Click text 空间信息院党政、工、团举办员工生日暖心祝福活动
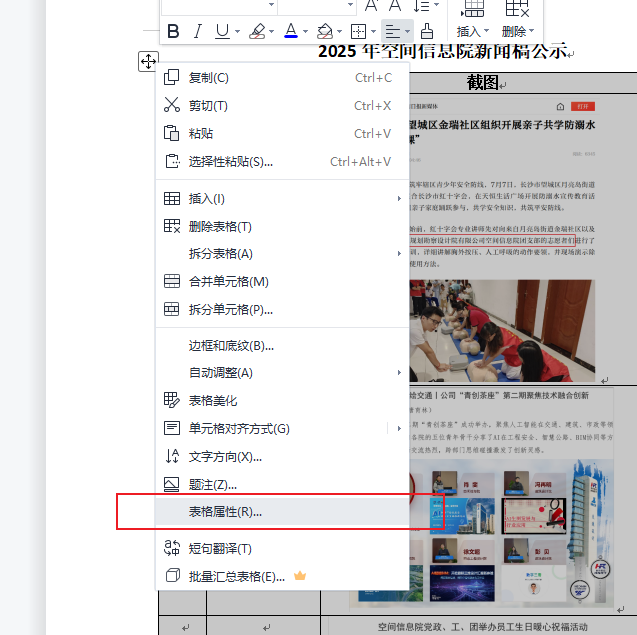Image resolution: width=637 pixels, height=635 pixels. coord(483,627)
